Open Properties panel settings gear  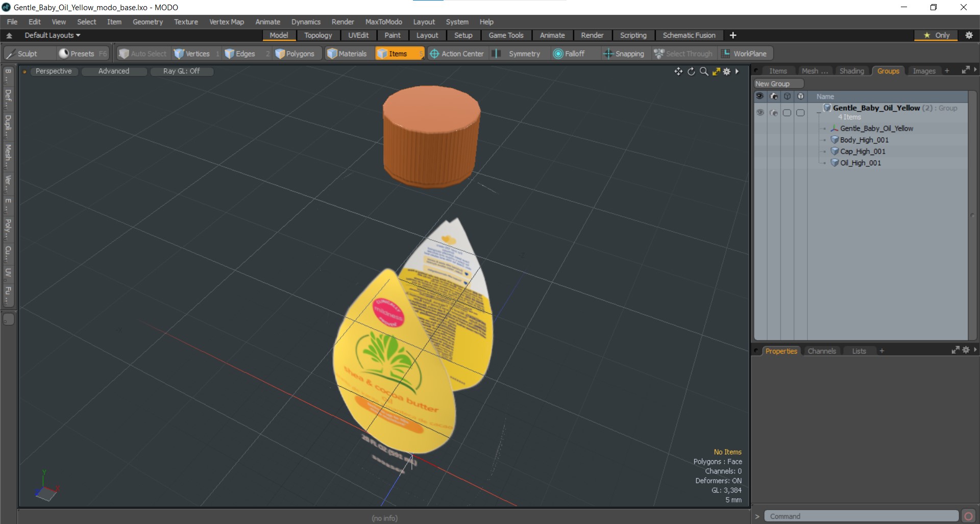(966, 350)
